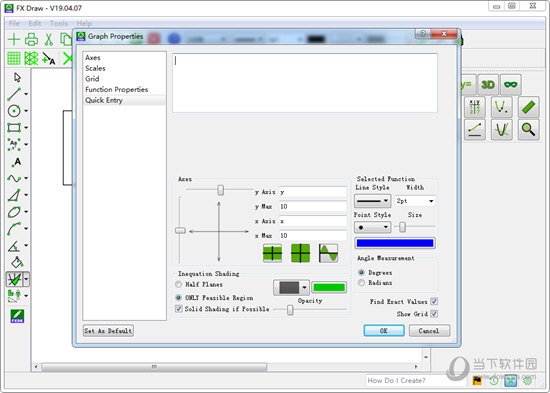550x393 pixels.
Task: Click the blue function color swatch
Action: point(395,243)
